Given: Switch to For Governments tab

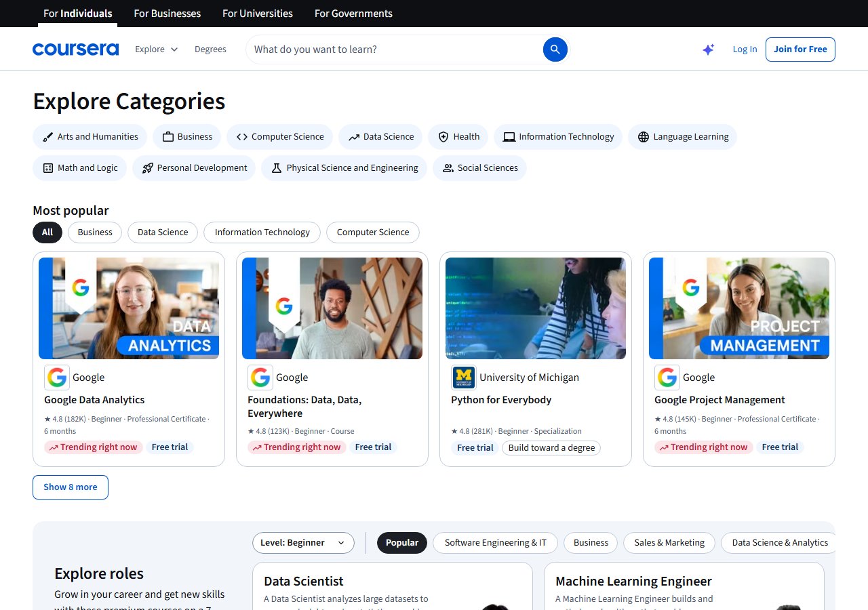Looking at the screenshot, I should 353,14.
